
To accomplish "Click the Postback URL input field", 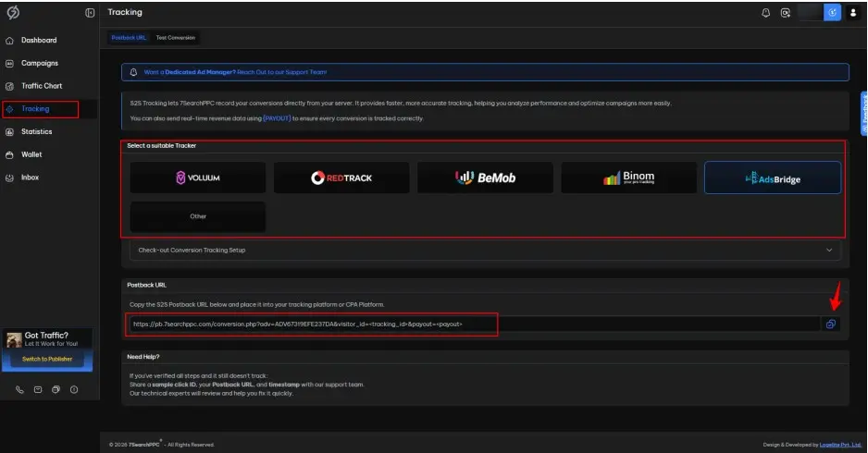I will tap(474, 324).
